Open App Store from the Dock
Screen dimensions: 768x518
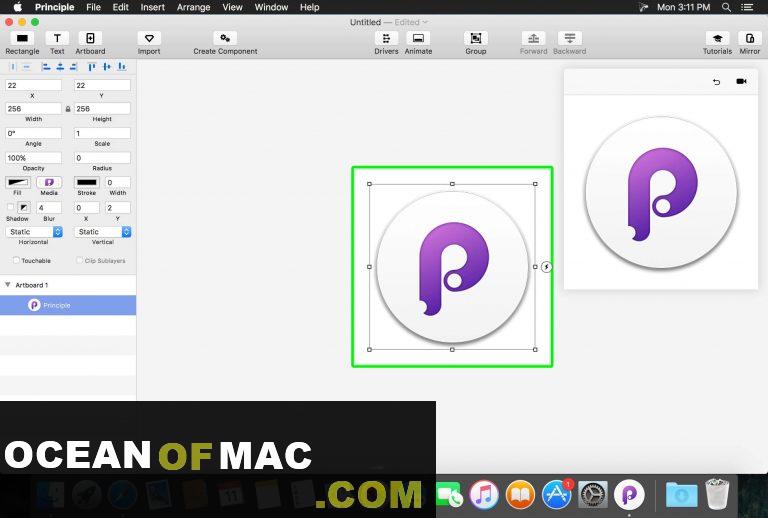[x=557, y=494]
